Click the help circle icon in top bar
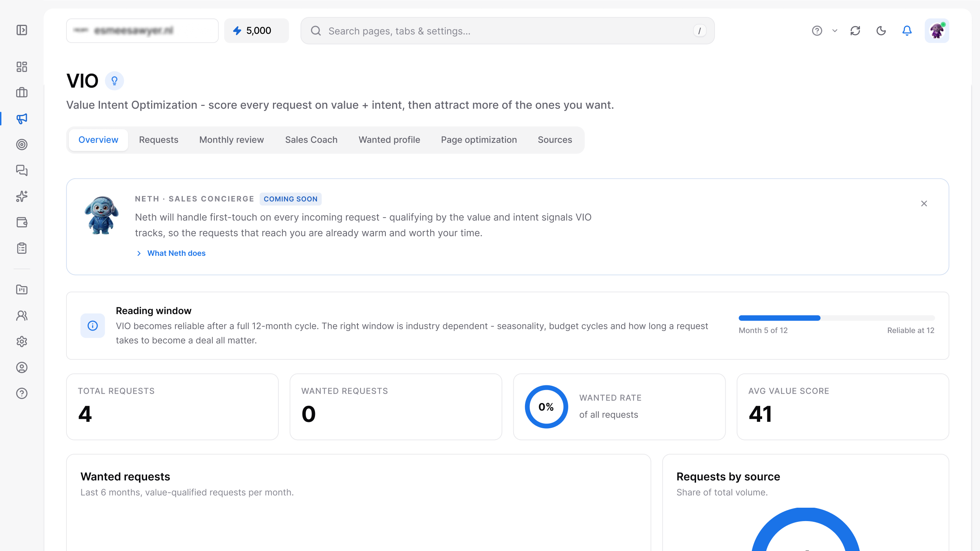980x551 pixels. (x=817, y=31)
